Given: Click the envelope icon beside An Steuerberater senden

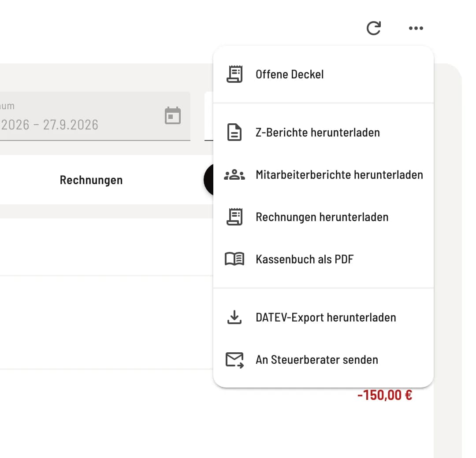Looking at the screenshot, I should pyautogui.click(x=234, y=360).
